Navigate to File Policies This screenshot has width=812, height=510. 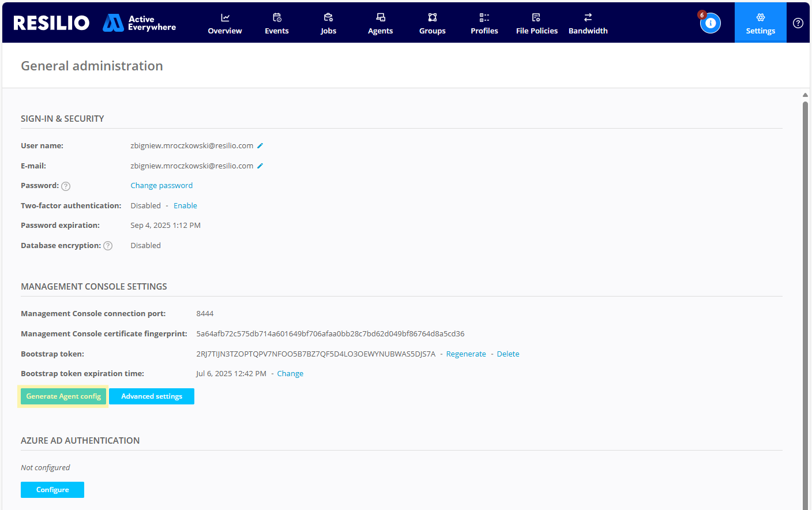pyautogui.click(x=536, y=24)
